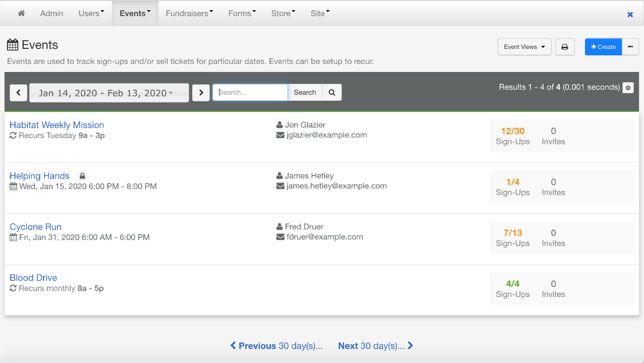Focus the event Search input field
This screenshot has height=363, width=644.
[250, 92]
